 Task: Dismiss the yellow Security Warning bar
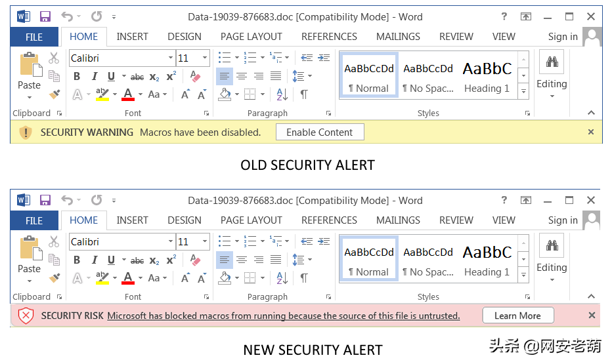[591, 132]
